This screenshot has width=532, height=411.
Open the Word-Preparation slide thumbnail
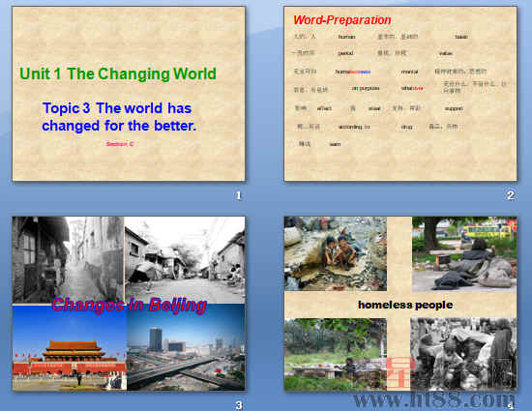click(x=400, y=94)
